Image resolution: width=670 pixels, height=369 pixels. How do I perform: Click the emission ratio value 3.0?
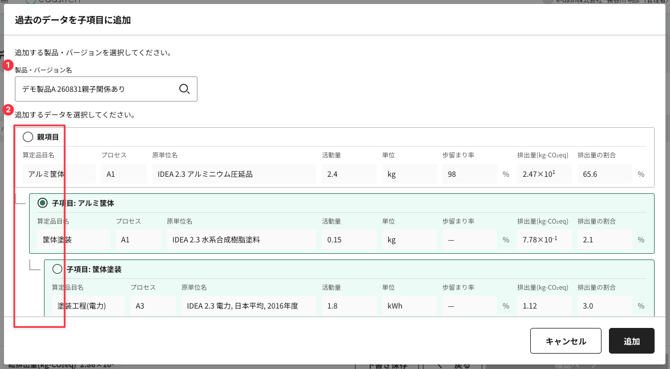(x=605, y=306)
